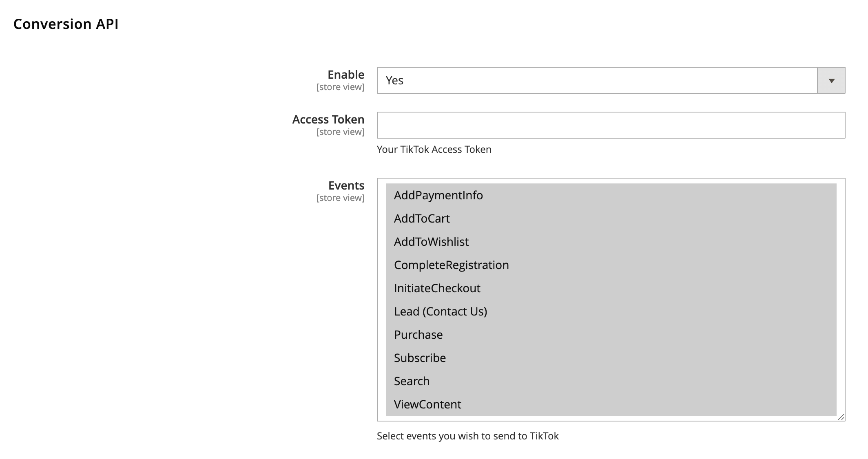The height and width of the screenshot is (459, 868).
Task: Click the Access Token field label
Action: (328, 119)
